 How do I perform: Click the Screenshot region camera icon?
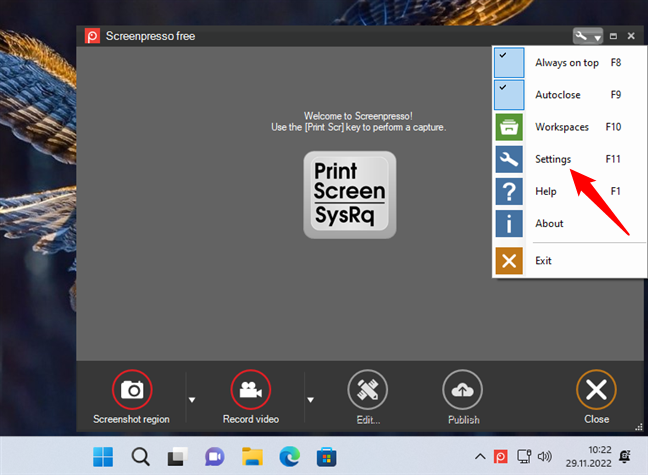click(x=132, y=390)
